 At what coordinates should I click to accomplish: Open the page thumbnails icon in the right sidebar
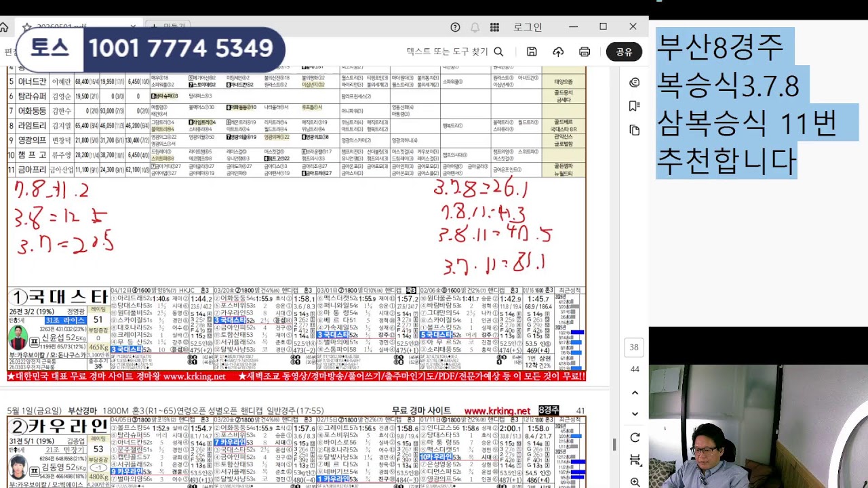click(635, 129)
